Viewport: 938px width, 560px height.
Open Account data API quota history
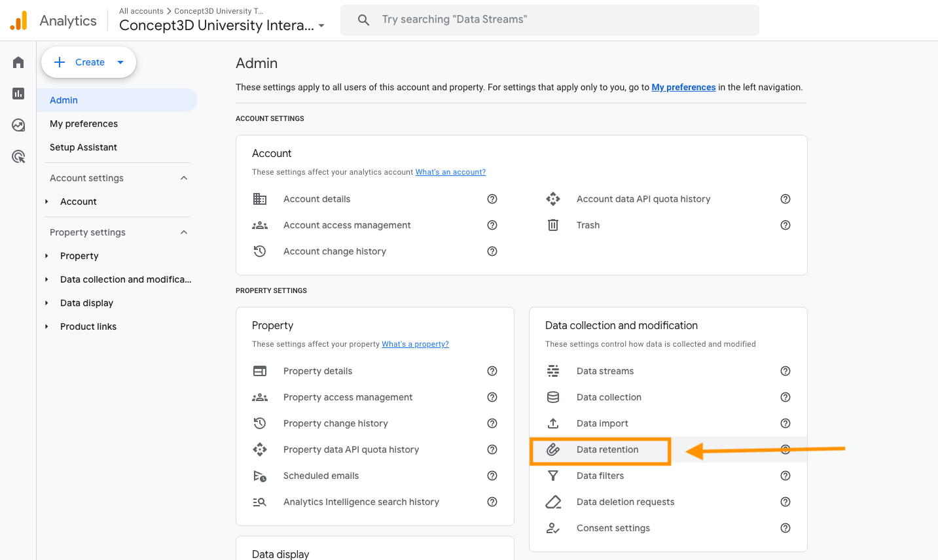pyautogui.click(x=643, y=199)
